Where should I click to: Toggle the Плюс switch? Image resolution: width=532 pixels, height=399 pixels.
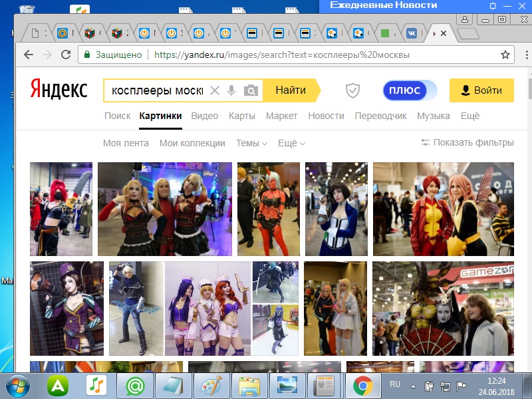click(410, 90)
